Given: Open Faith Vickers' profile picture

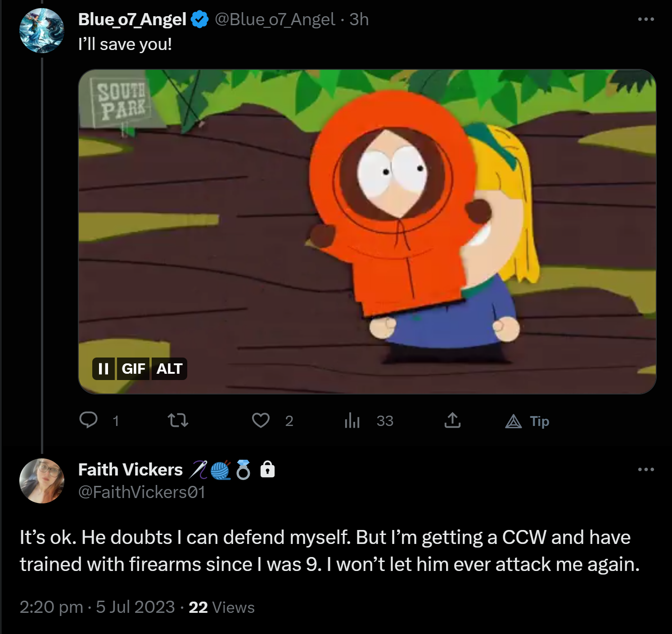Looking at the screenshot, I should [x=42, y=481].
